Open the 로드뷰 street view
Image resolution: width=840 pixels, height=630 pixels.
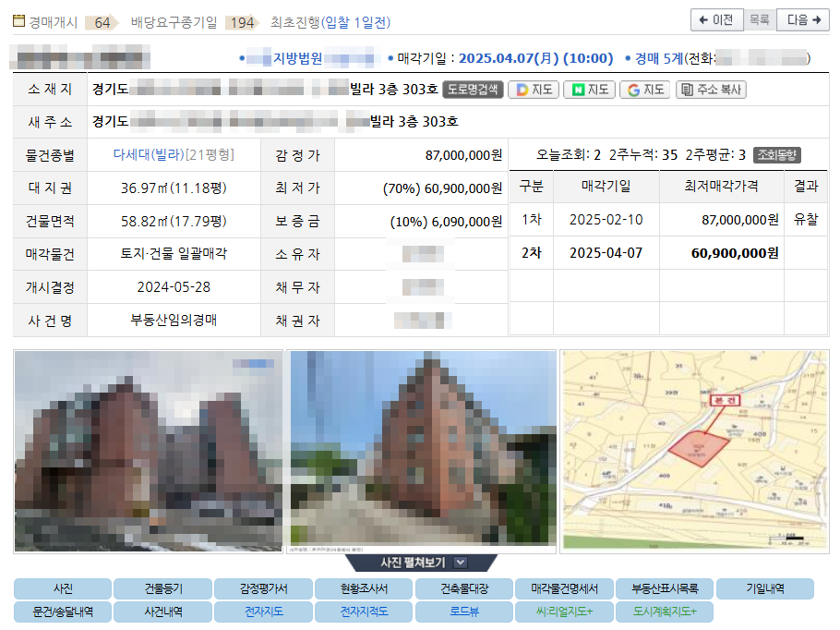[x=463, y=612]
